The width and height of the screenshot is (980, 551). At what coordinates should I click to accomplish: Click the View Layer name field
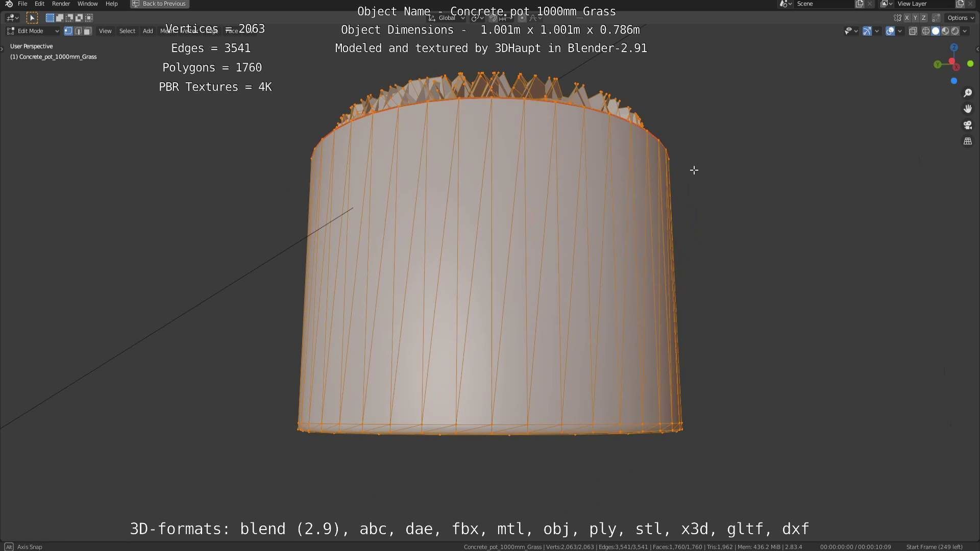pos(925,4)
